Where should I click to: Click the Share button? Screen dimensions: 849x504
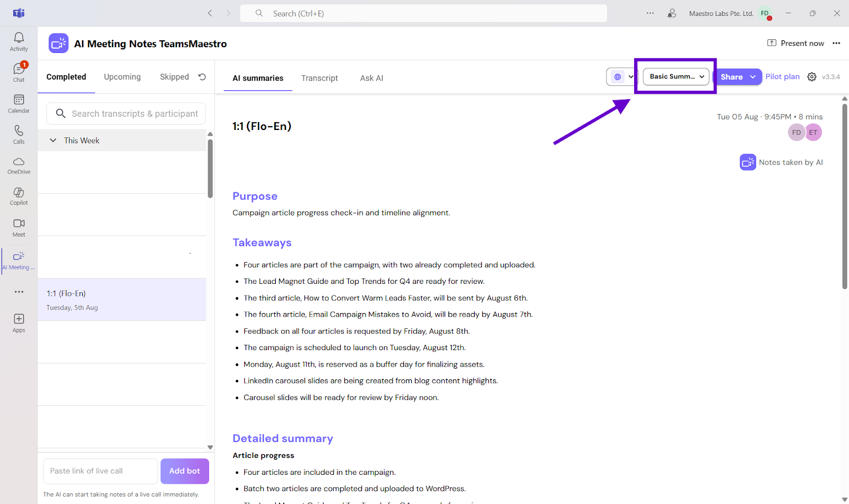(732, 77)
